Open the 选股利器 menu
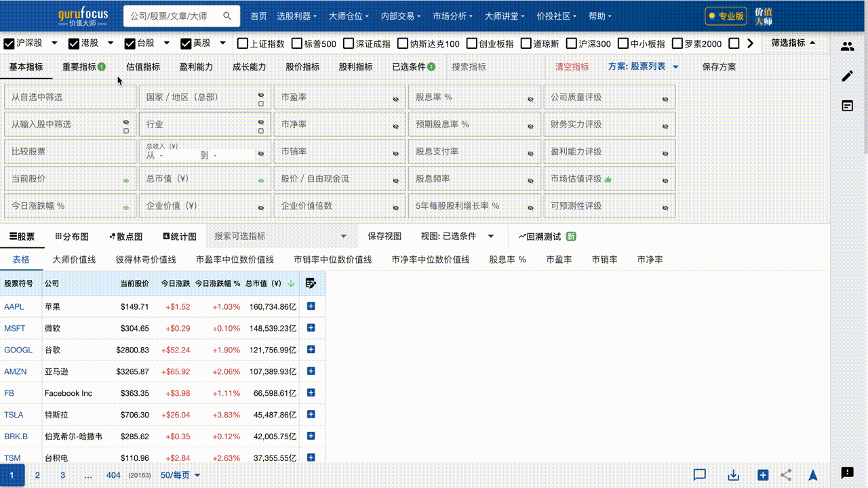This screenshot has width=868, height=488. tap(297, 16)
